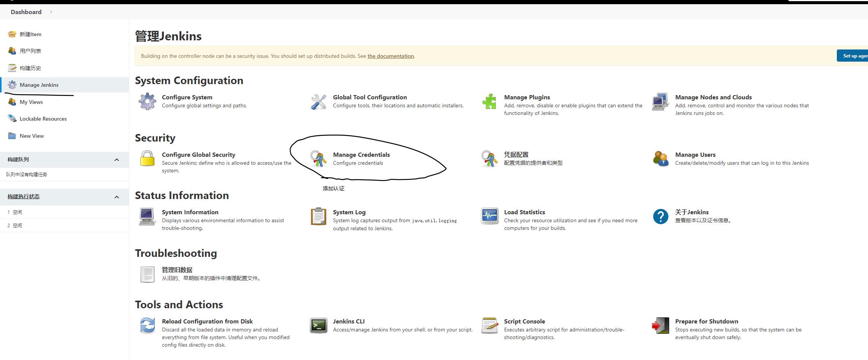Open the Load Statistics link
This screenshot has width=868, height=360.
coord(525,212)
